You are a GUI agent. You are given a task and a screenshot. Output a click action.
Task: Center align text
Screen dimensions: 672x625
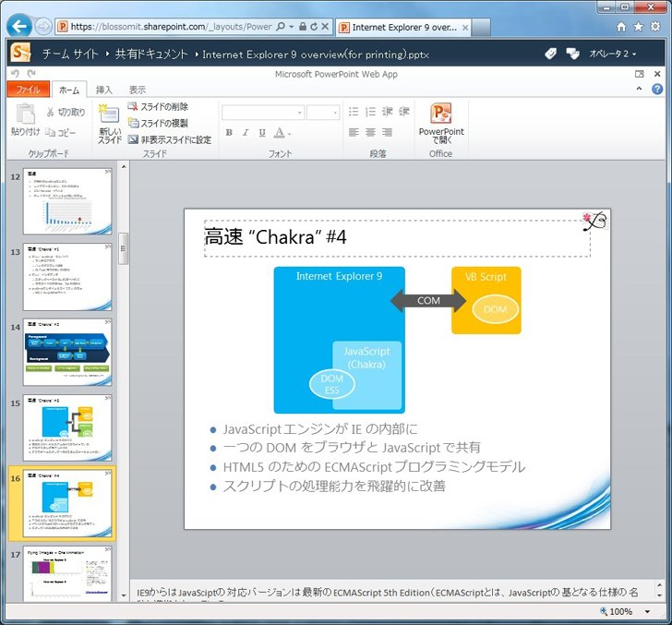tap(370, 132)
